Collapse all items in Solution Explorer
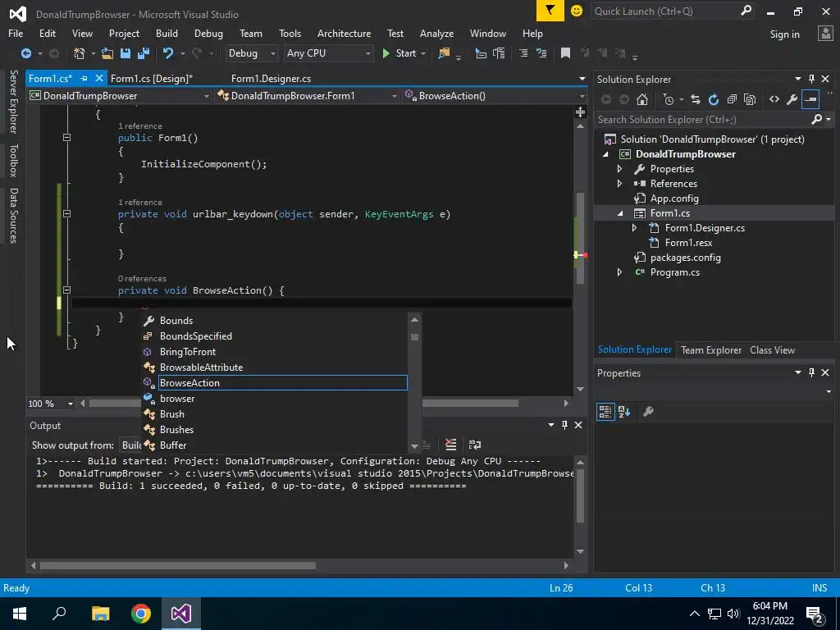Viewport: 840px width, 630px height. click(732, 99)
